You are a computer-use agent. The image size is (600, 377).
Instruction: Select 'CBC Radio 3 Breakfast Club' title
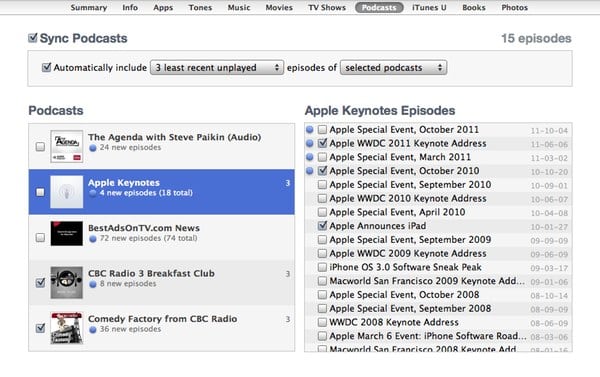click(x=151, y=273)
